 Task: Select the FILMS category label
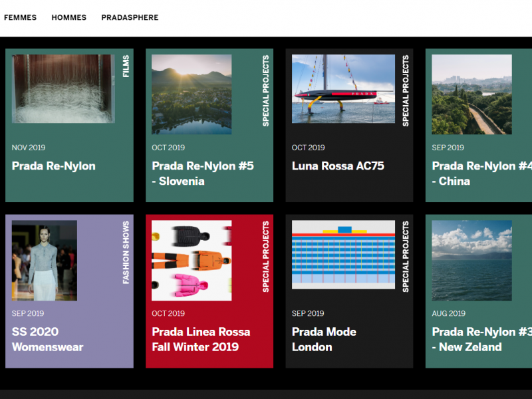(x=126, y=66)
